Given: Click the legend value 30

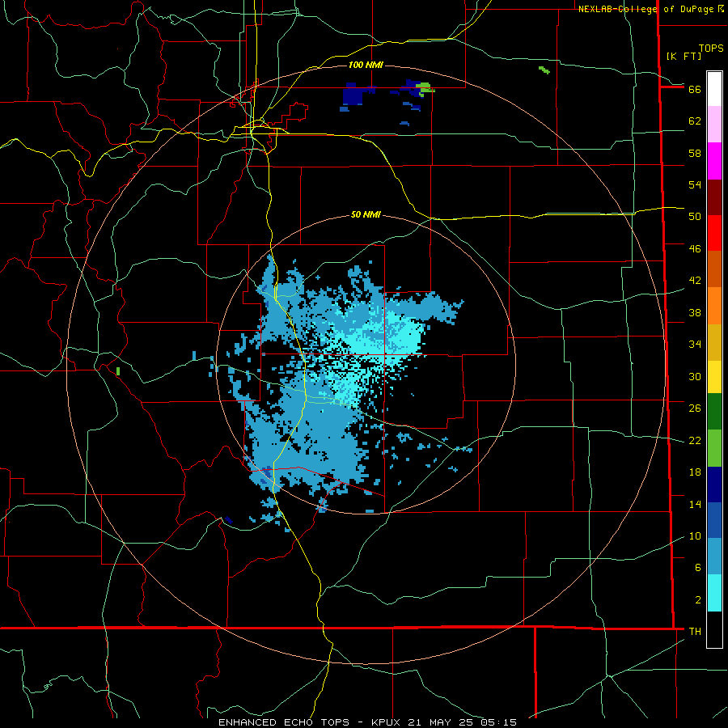Looking at the screenshot, I should [695, 376].
